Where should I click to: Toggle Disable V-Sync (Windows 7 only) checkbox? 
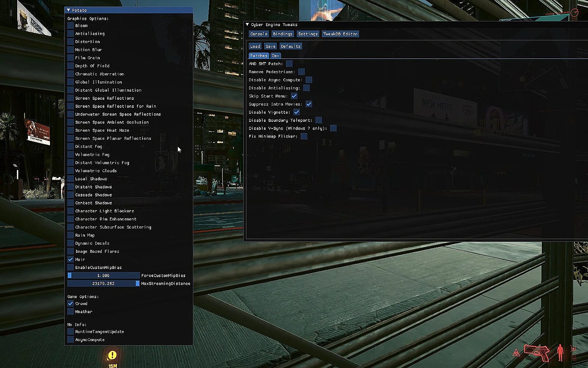333,128
